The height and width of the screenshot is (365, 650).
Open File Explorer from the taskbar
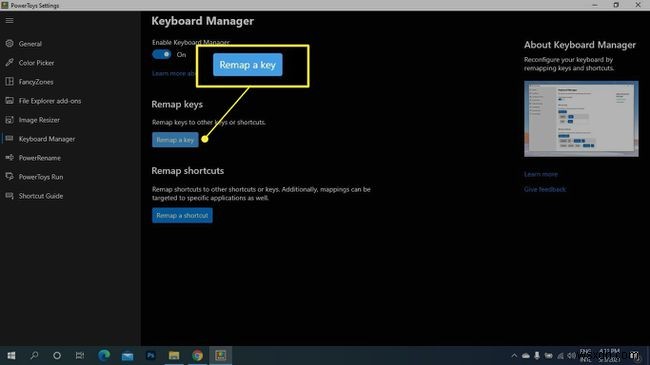[174, 355]
